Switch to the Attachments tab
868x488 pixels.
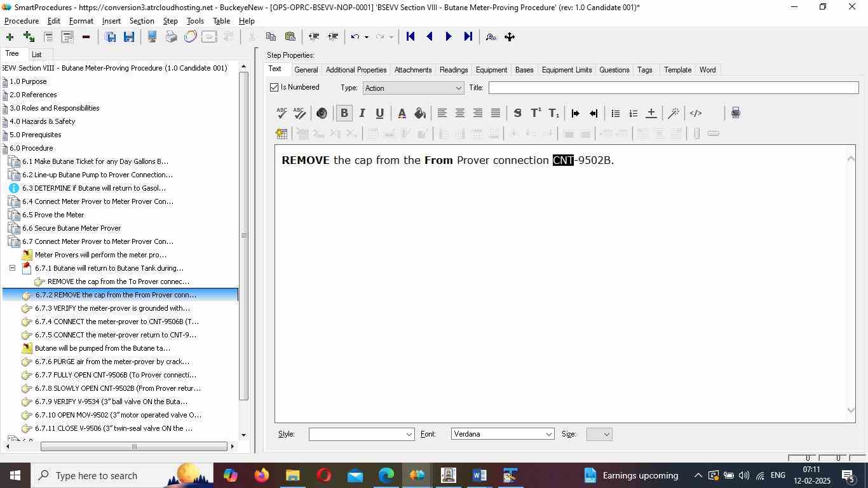[x=413, y=70]
